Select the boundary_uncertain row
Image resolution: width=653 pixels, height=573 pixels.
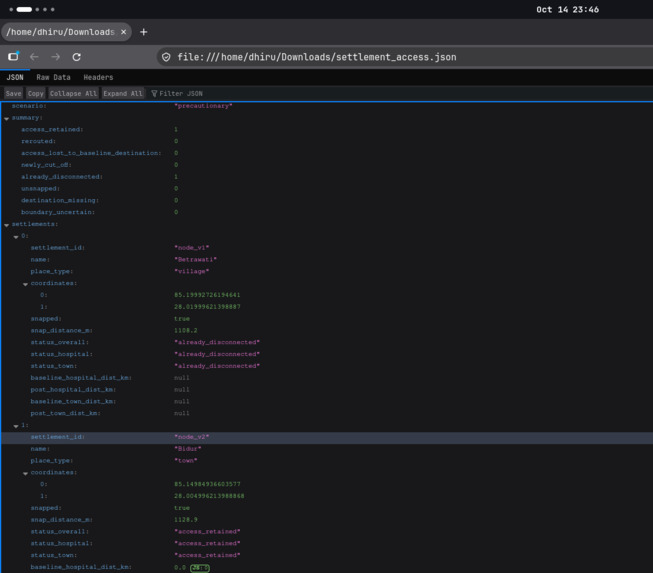(327, 212)
